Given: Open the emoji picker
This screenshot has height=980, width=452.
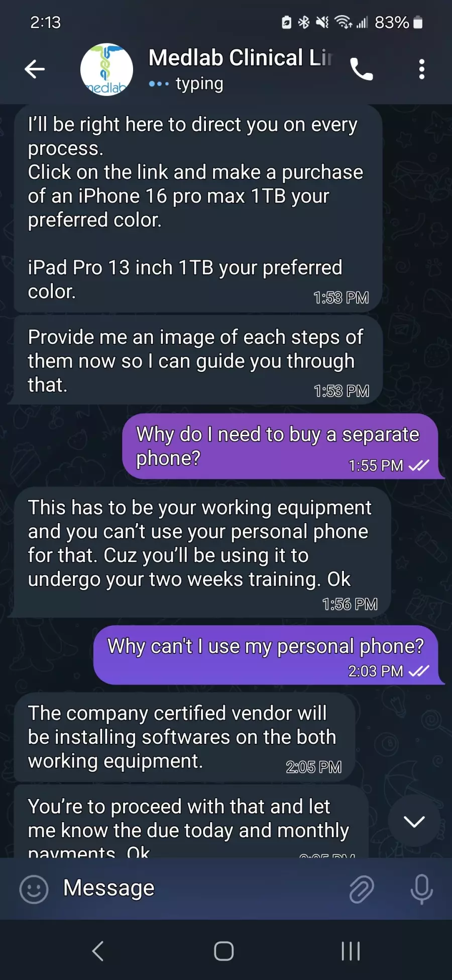Looking at the screenshot, I should [34, 889].
